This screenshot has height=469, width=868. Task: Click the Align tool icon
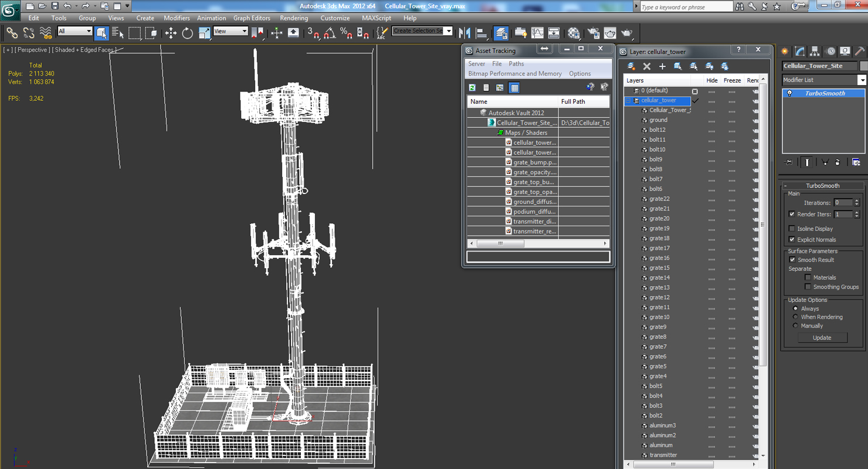point(482,33)
